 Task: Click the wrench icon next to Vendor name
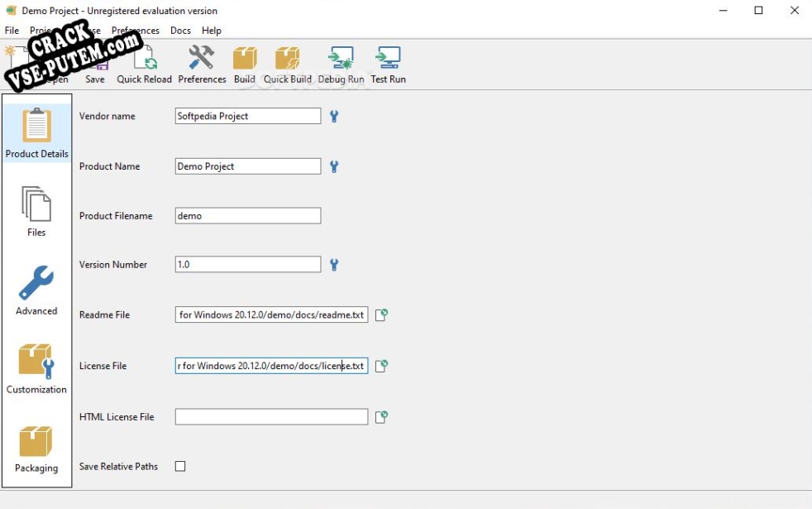click(x=334, y=116)
